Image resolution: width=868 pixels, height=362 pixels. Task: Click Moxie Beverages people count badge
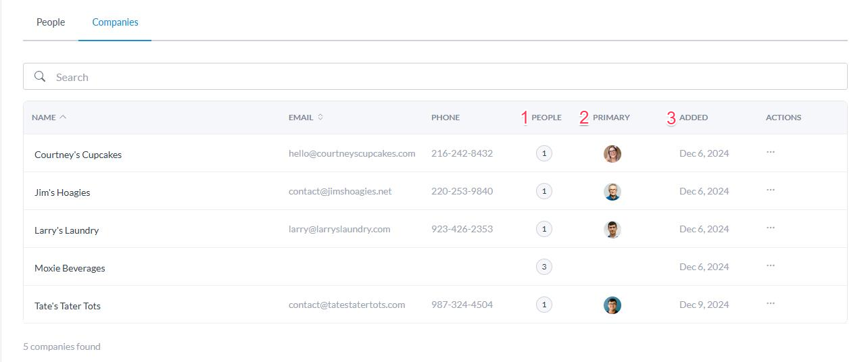[x=544, y=267]
